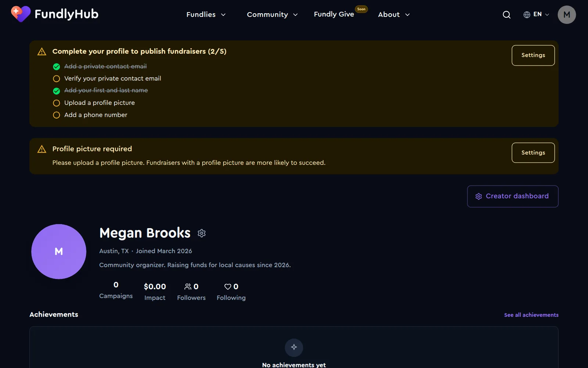Open Settings from Complete your profile banner
The width and height of the screenshot is (588, 368).
pyautogui.click(x=533, y=55)
